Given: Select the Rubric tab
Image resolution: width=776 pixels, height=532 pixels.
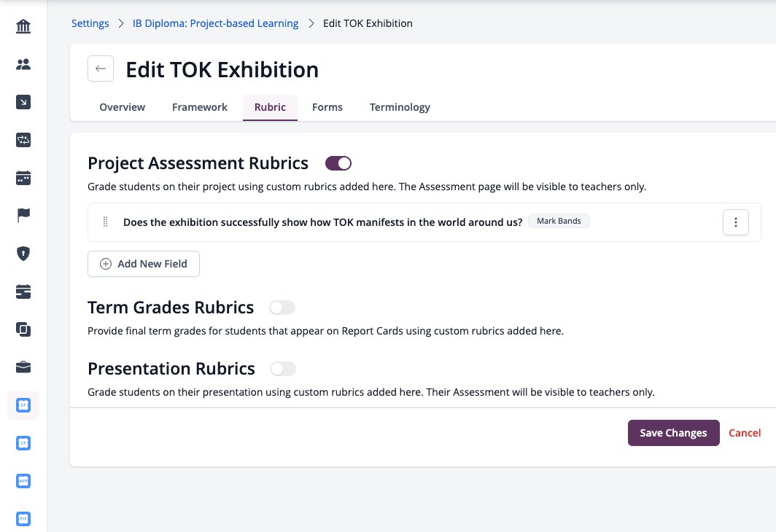Looking at the screenshot, I should (x=270, y=107).
